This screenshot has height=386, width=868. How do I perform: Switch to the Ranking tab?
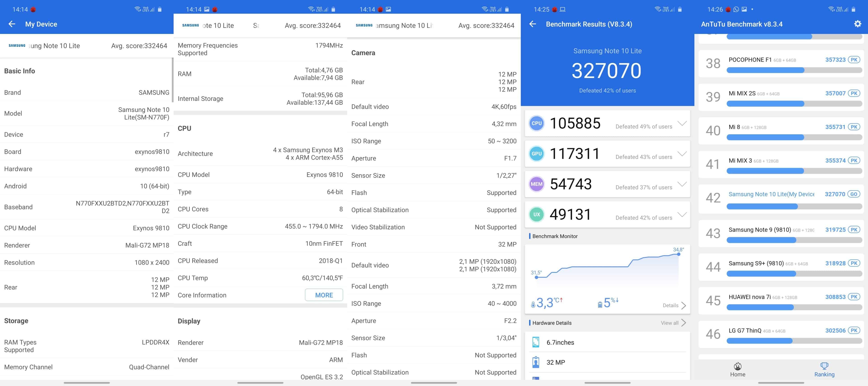[x=824, y=369]
